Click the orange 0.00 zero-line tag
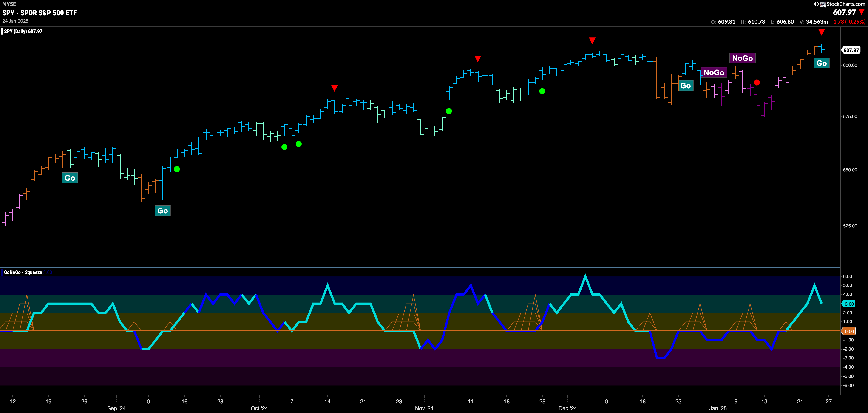 (x=849, y=331)
